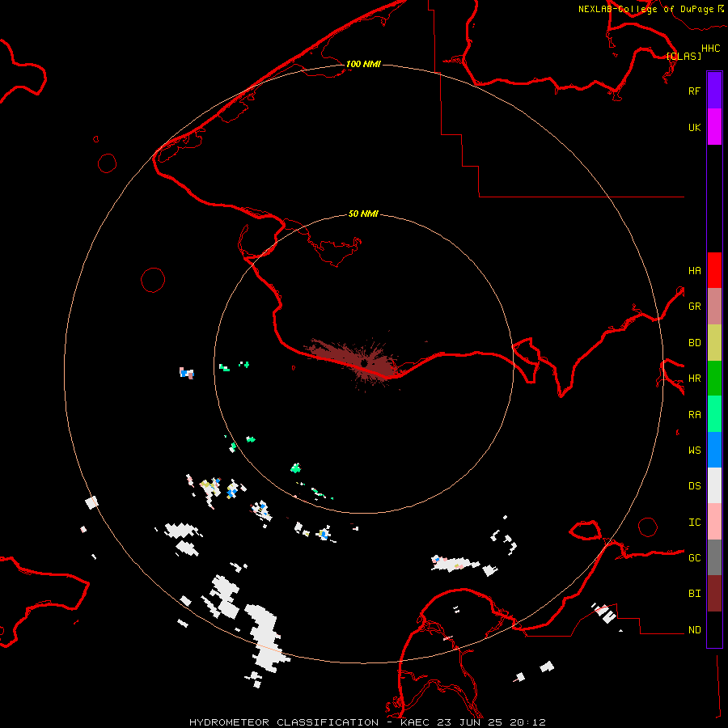Select the GR dusty pink legend swatch
The image size is (728, 728).
tap(714, 306)
